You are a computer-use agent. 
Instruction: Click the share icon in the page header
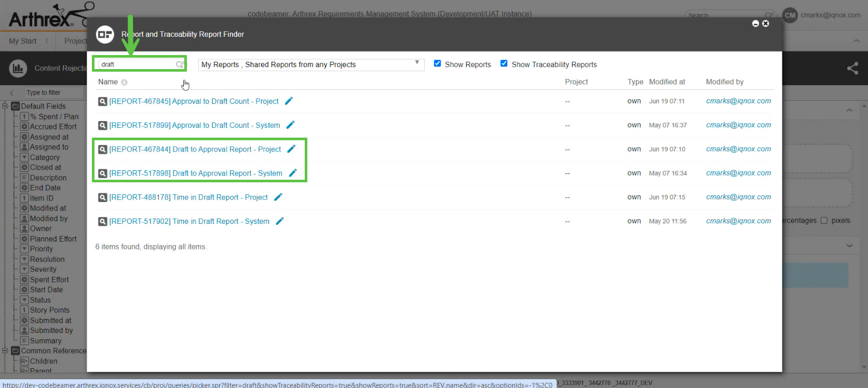tap(852, 68)
